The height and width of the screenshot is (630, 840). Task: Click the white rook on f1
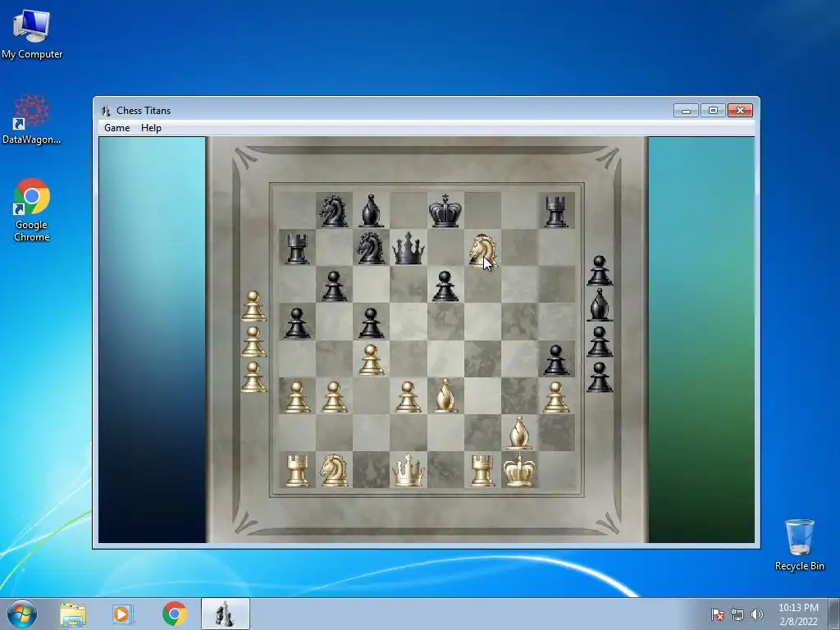[x=482, y=470]
